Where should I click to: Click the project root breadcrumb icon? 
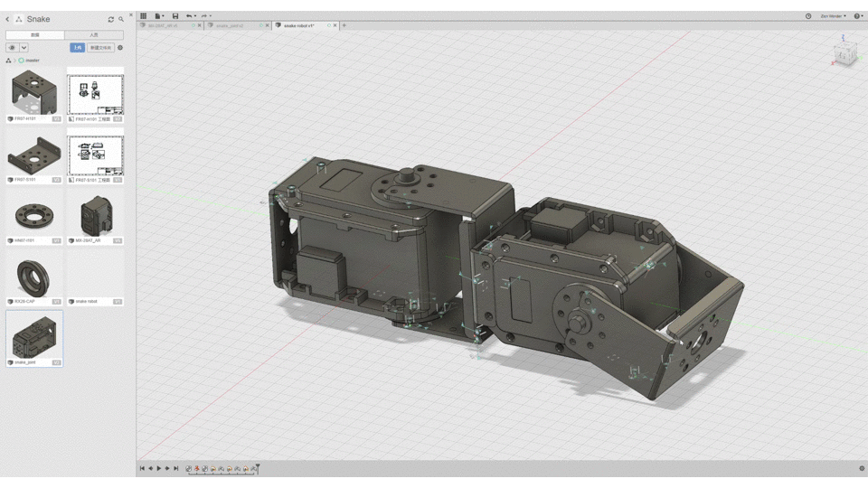click(8, 61)
